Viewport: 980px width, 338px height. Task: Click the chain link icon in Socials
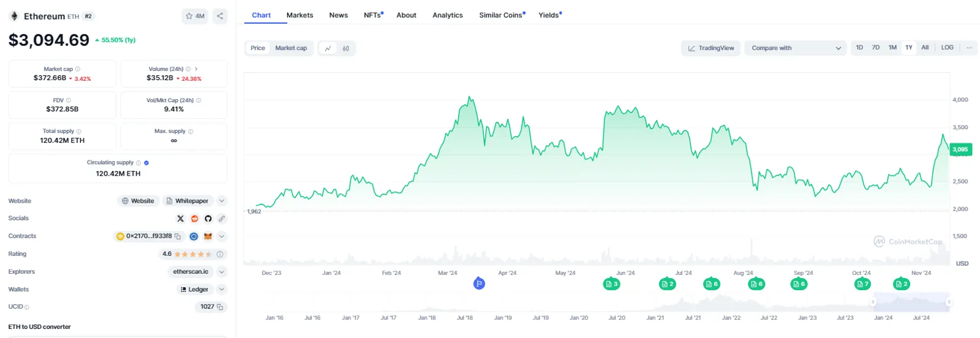point(222,219)
